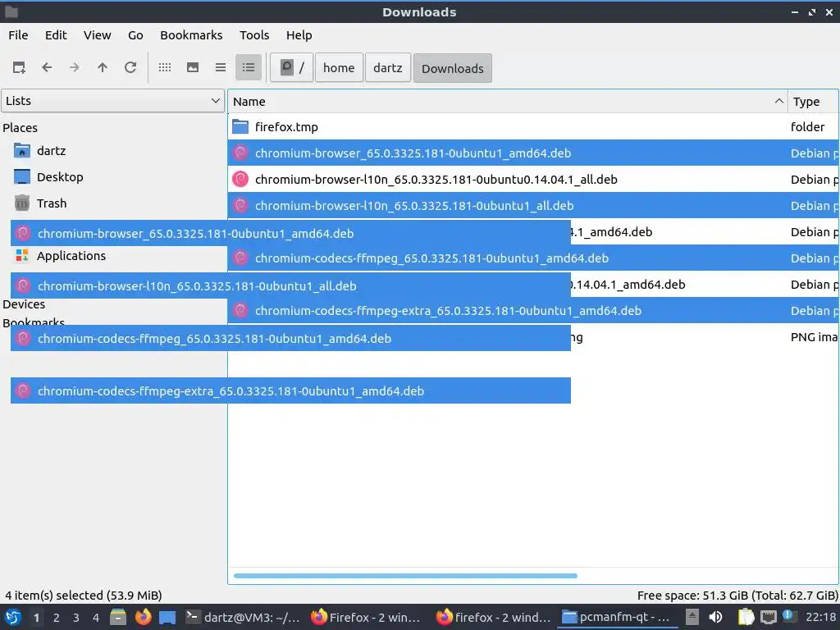Screen dimensions: 840x630
Task: Reload the current folder
Action: (x=130, y=67)
